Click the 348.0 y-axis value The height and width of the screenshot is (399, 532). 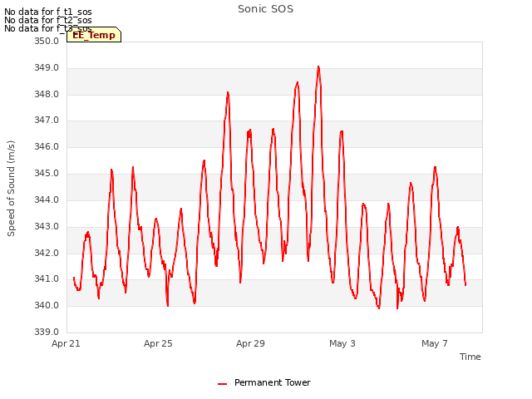(x=47, y=94)
